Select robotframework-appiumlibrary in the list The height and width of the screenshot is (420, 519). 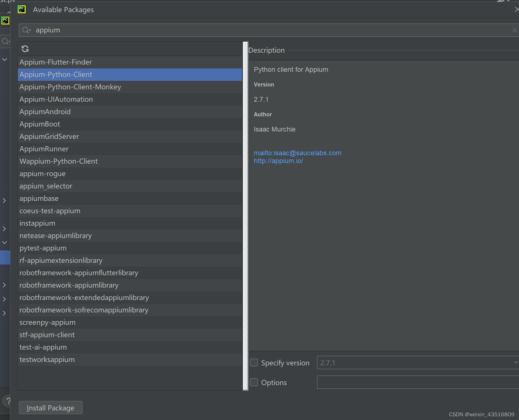69,285
